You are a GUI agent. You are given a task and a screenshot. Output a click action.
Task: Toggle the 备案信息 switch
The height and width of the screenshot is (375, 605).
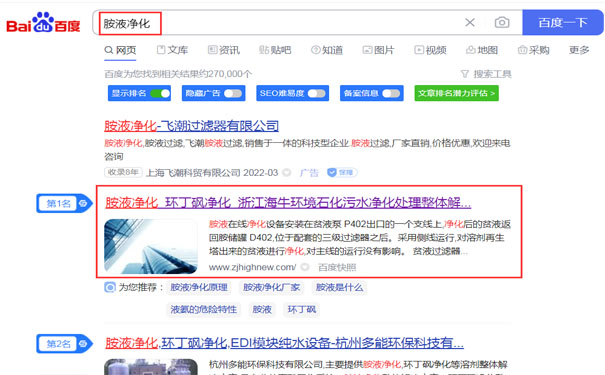[x=391, y=93]
